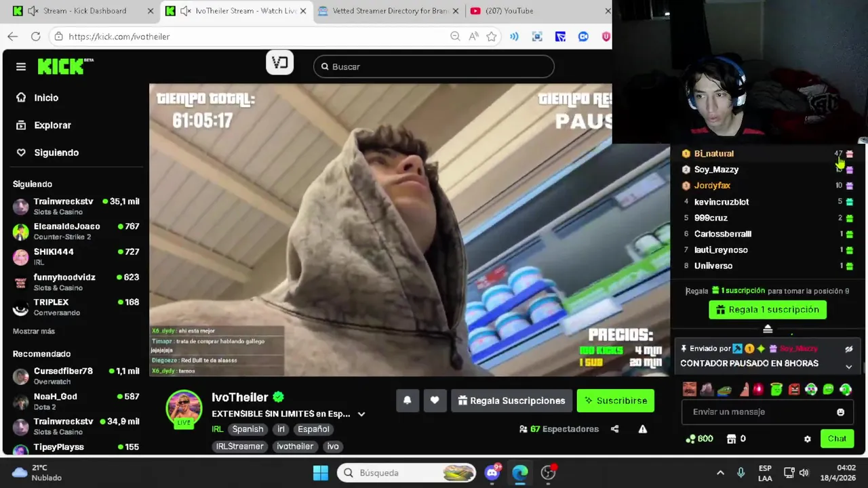Switch to Vetted Streamer Directory tab
This screenshot has height=488, width=868.
[x=388, y=11]
